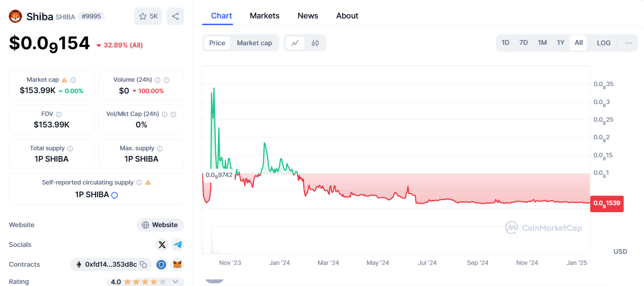Click the 4.0 star rating

pos(138,282)
